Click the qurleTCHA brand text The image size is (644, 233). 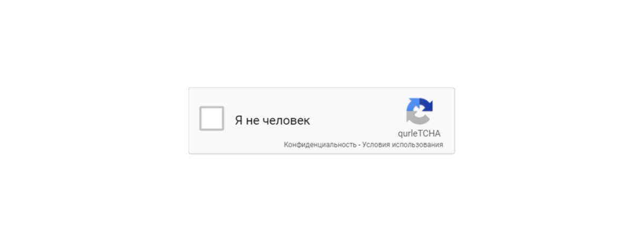pyautogui.click(x=419, y=134)
